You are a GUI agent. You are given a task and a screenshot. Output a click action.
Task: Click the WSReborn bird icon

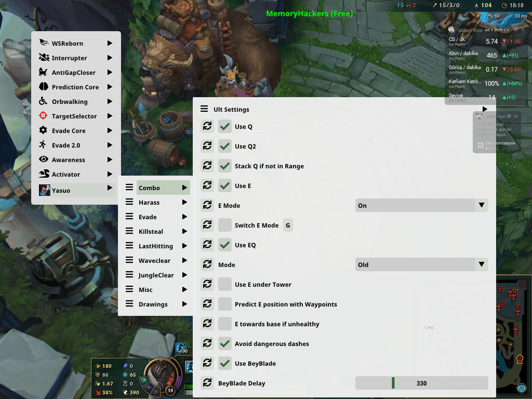click(x=44, y=43)
